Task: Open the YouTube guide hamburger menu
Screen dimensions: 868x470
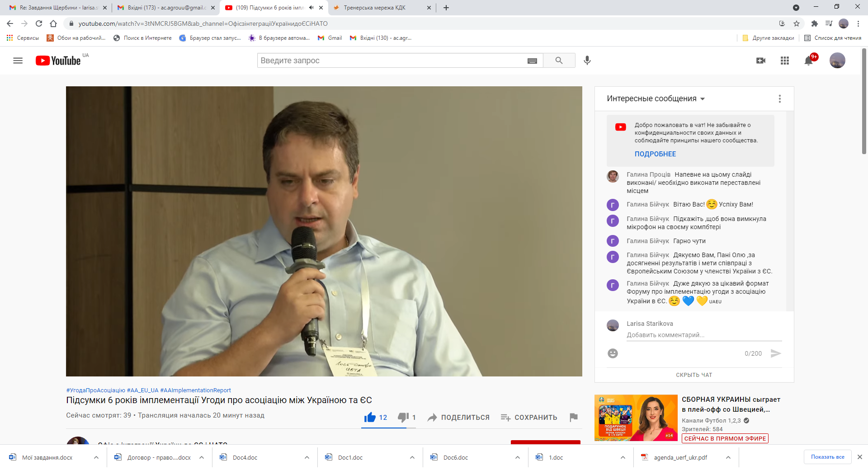Action: (x=18, y=61)
